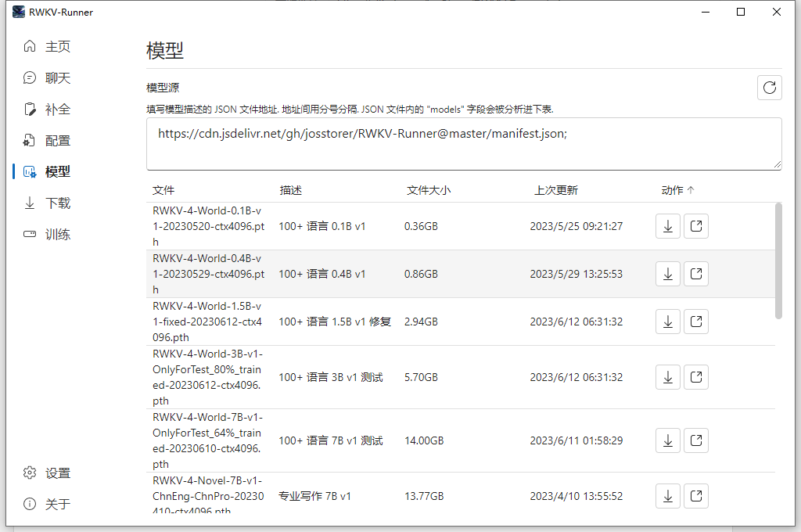
Task: Click the info icon beside 关于
Action: click(x=30, y=504)
